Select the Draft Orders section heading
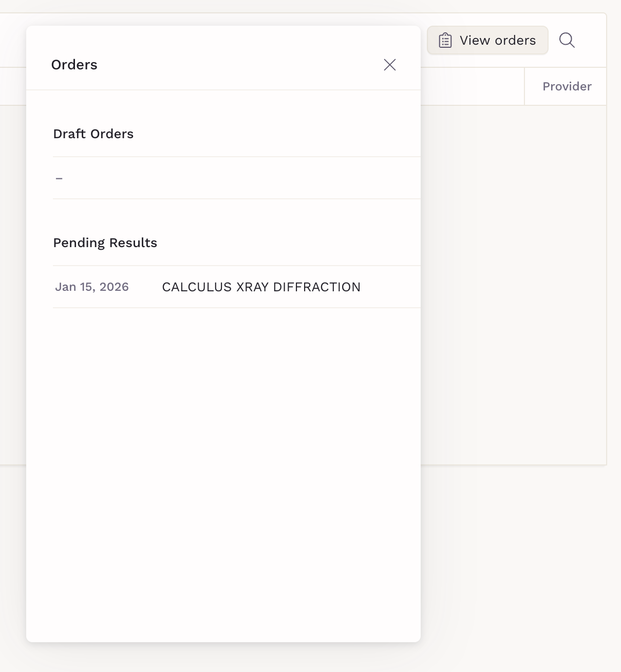This screenshot has height=672, width=621. 93,134
